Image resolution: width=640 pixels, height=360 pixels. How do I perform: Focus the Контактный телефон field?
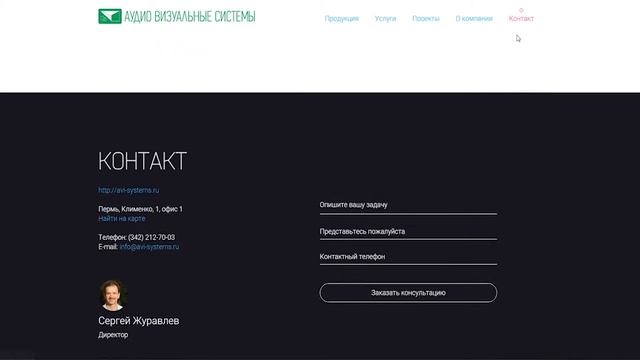408,258
